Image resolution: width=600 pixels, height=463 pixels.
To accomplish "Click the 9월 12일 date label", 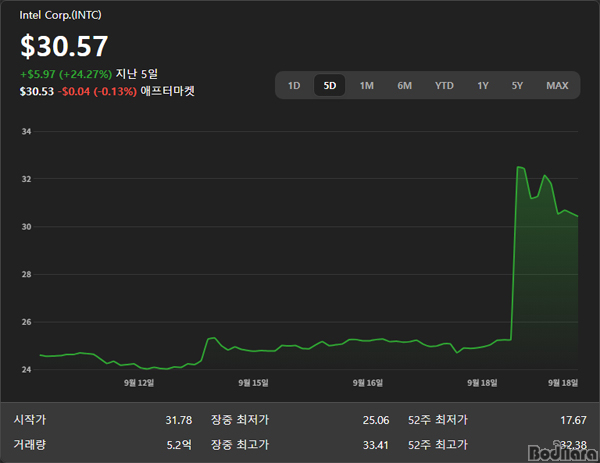I will 139,383.
